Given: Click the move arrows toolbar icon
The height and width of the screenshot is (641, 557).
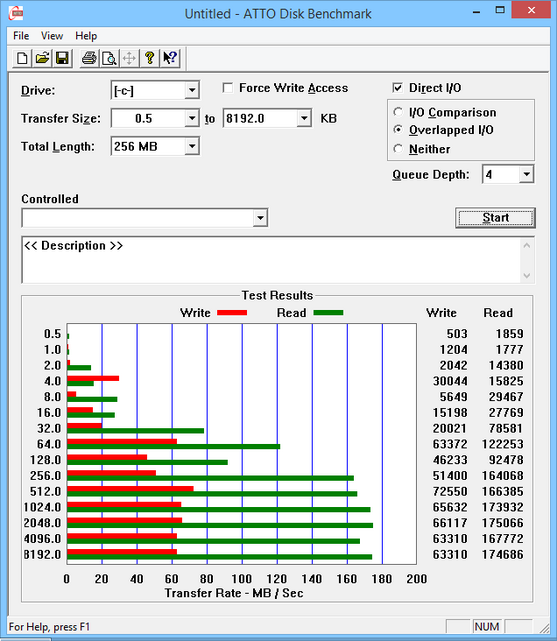Looking at the screenshot, I should (x=129, y=58).
